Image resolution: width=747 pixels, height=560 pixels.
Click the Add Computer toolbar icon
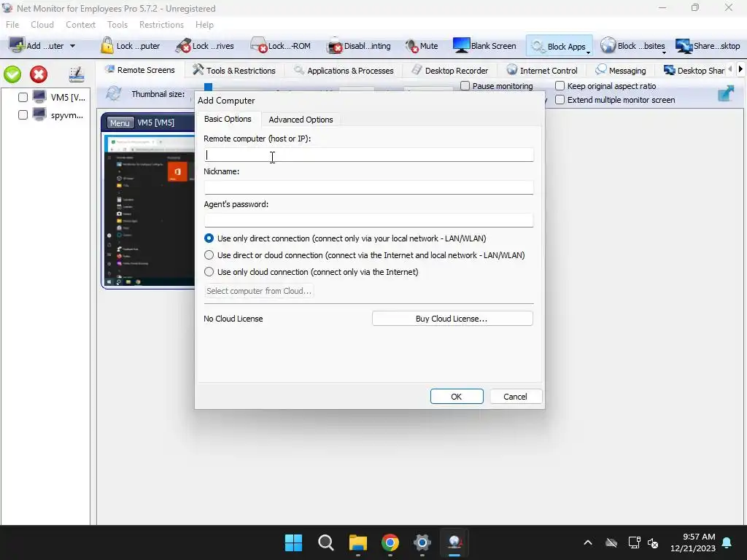tap(18, 46)
